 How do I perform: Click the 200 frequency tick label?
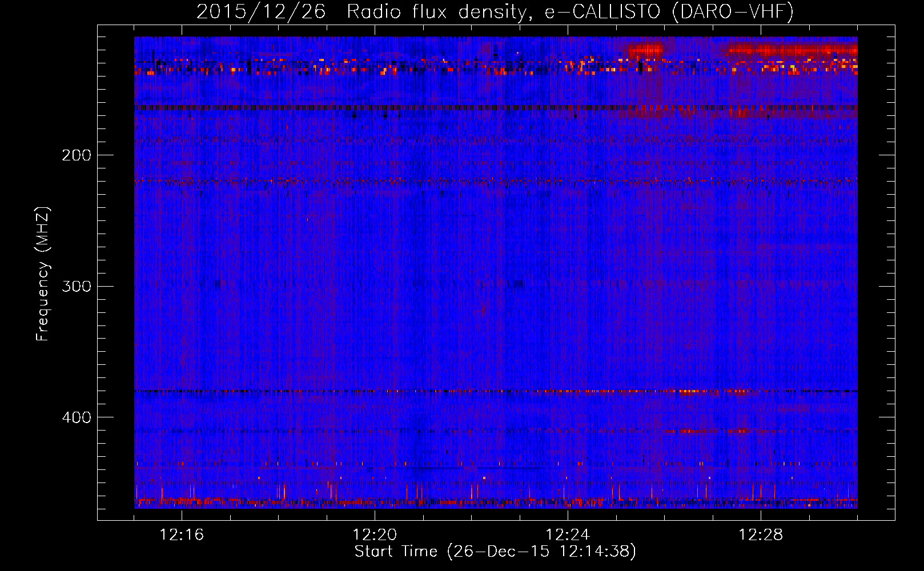(76, 155)
